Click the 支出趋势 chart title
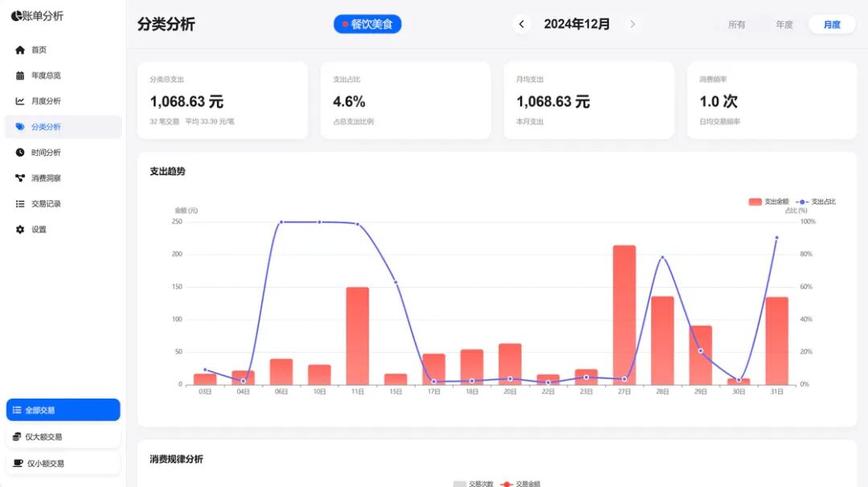The image size is (868, 487). coord(168,171)
